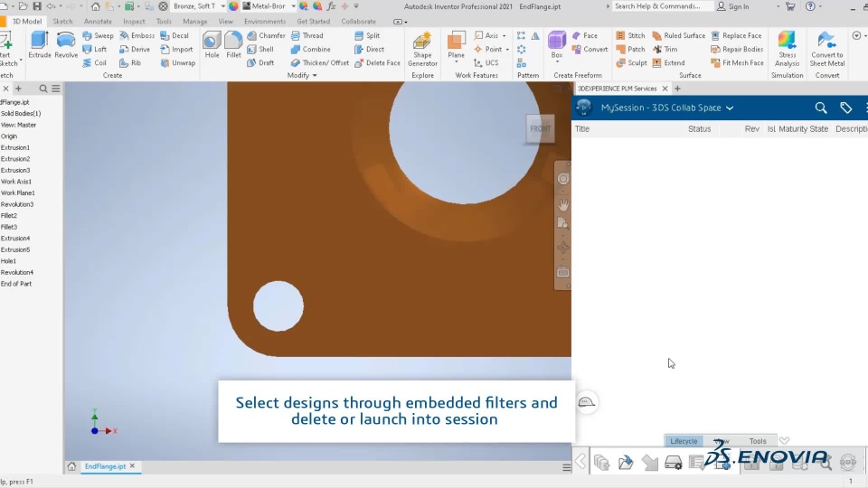868x488 pixels.
Task: Select Extrusion1 in the model browser
Action: pos(15,147)
